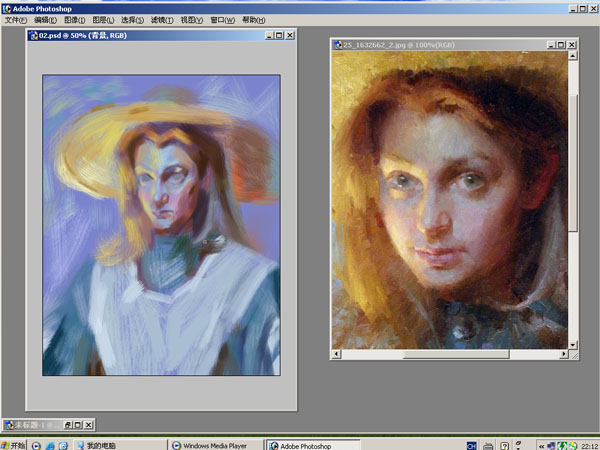
Task: Click the document icon of the jpg window title bar
Action: [x=338, y=45]
